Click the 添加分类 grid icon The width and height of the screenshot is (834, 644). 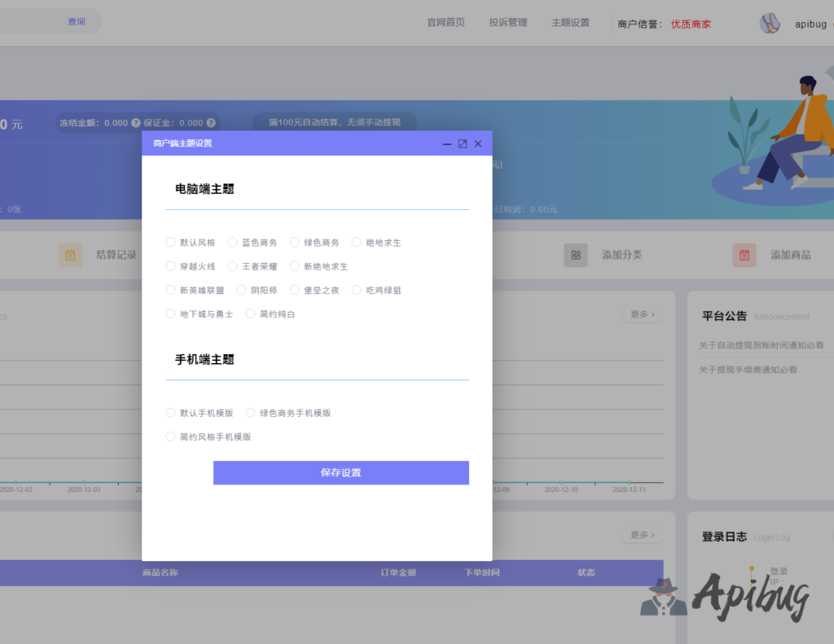click(576, 255)
